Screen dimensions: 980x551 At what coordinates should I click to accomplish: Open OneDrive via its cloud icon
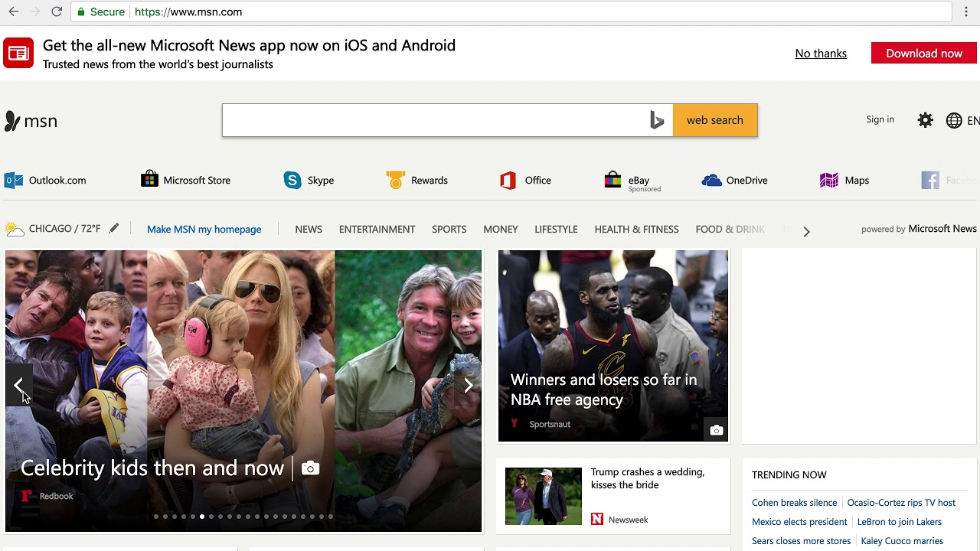point(712,181)
